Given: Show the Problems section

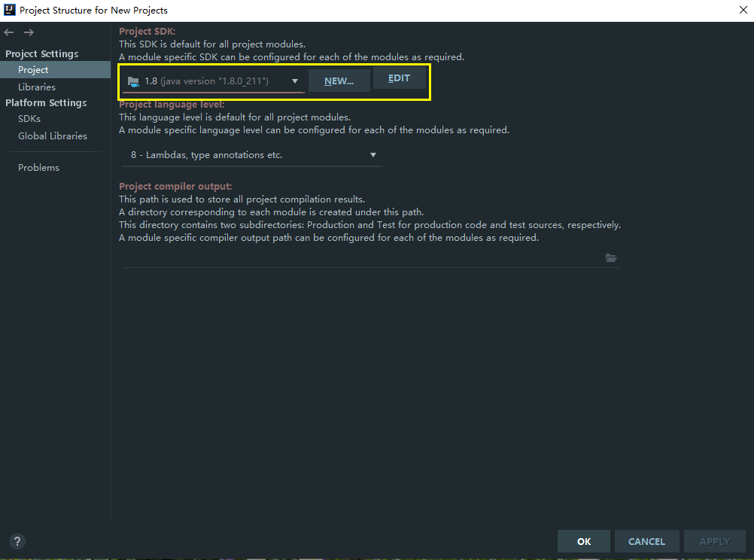Looking at the screenshot, I should coord(38,168).
